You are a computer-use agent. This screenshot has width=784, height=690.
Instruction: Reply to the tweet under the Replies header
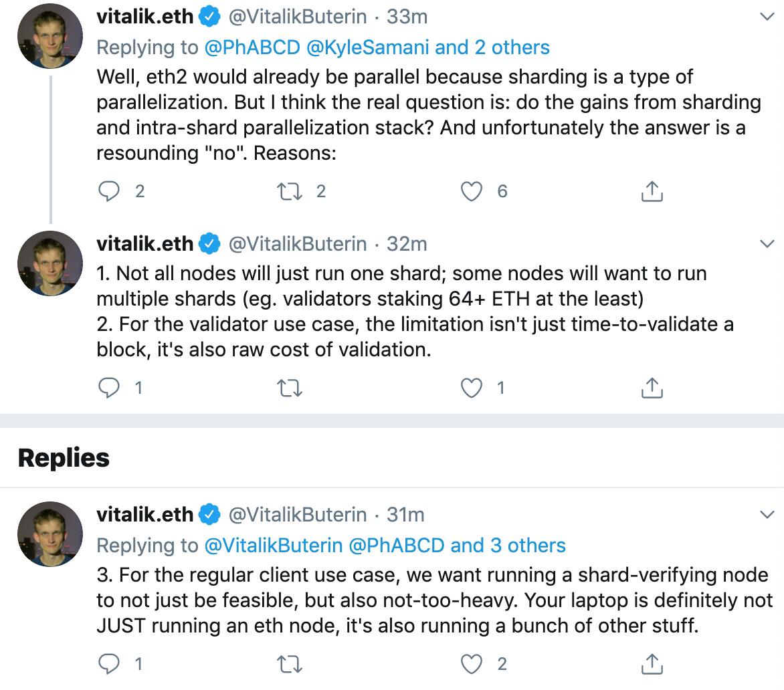pos(109,663)
